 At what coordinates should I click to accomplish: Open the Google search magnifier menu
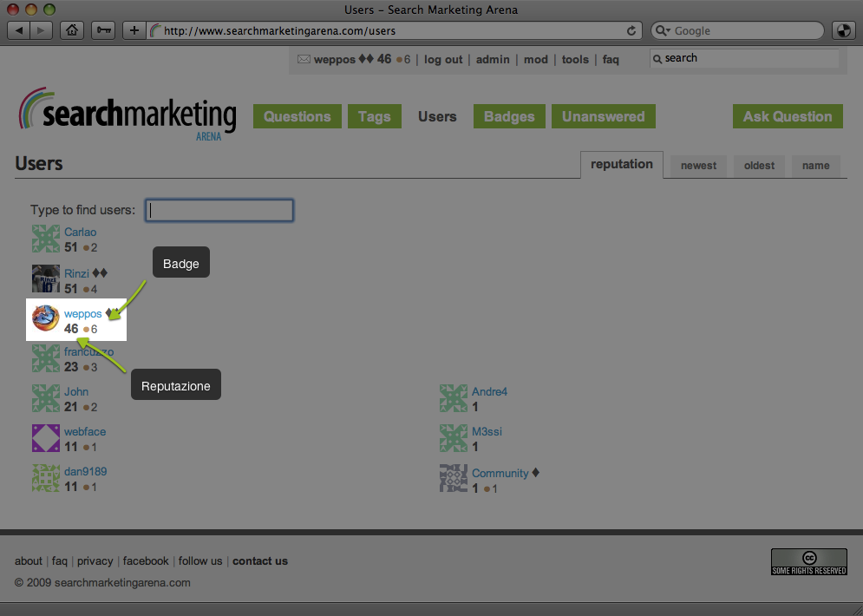pos(663,31)
